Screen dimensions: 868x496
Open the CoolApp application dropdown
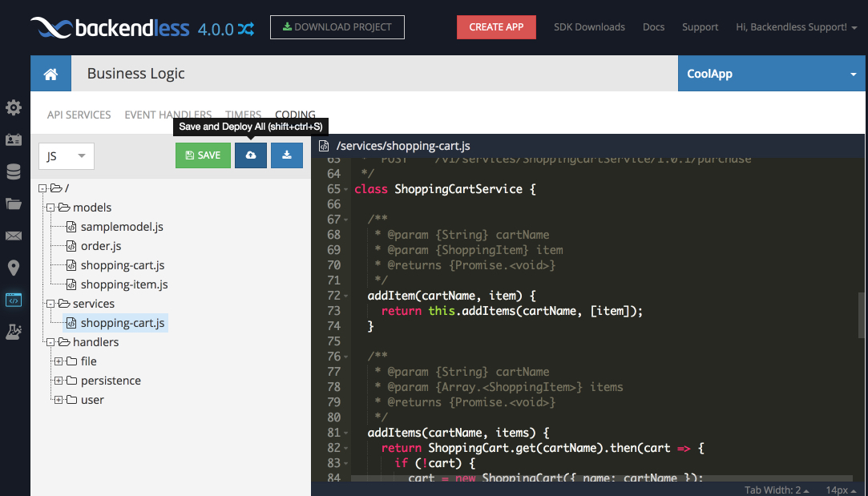(772, 74)
